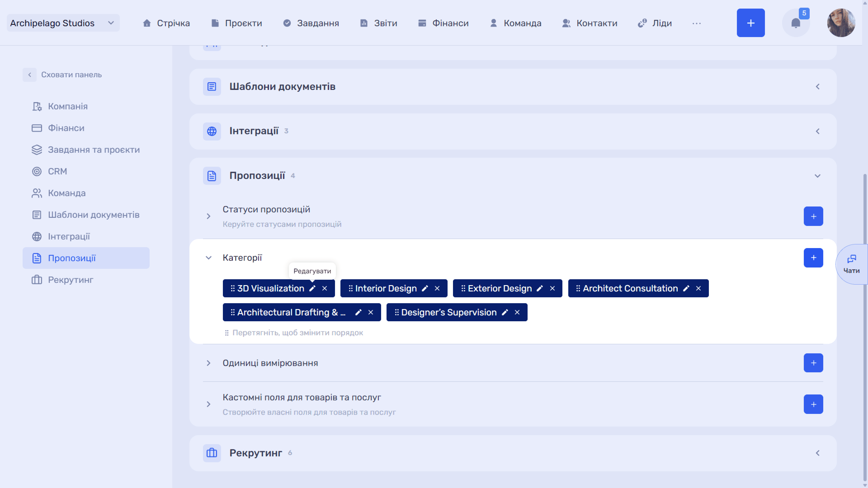The width and height of the screenshot is (868, 488).
Task: Add a new proposal status
Action: click(x=813, y=216)
